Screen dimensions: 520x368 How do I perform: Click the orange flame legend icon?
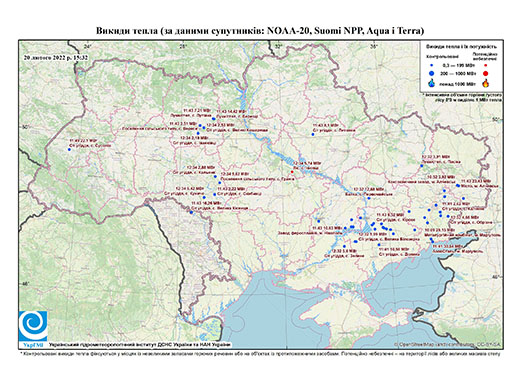coord(486,83)
